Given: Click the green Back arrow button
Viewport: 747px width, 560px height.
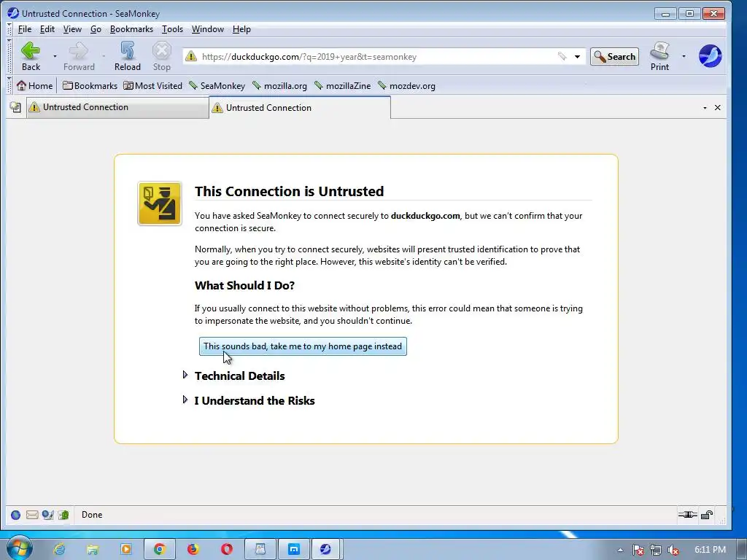Looking at the screenshot, I should 31,56.
